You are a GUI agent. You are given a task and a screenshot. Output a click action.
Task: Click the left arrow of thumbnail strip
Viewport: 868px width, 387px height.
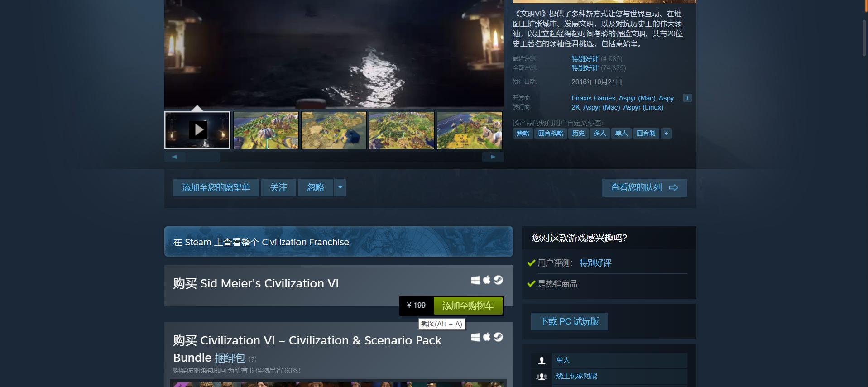175,157
